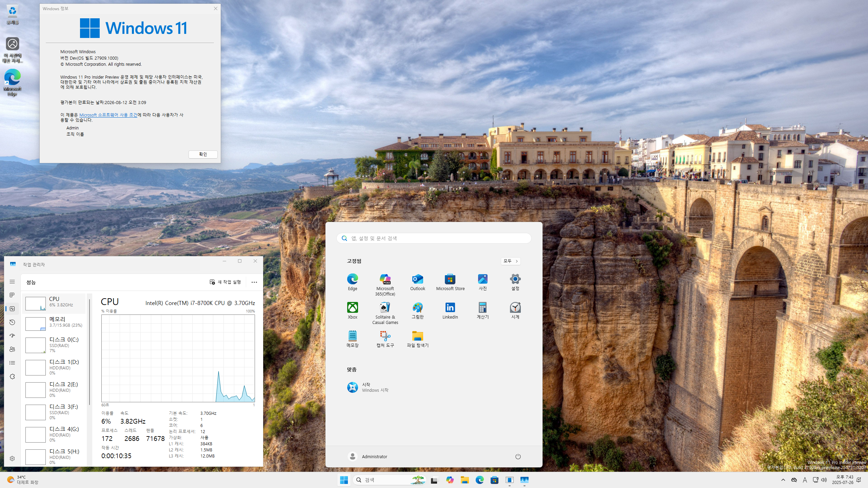868x488 pixels.
Task: Click Run new task button
Action: (x=225, y=282)
